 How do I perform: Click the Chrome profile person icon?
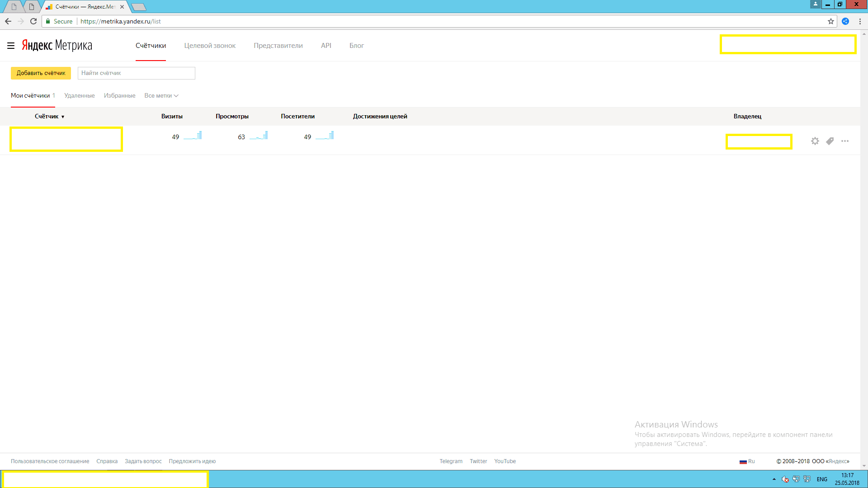(815, 4)
